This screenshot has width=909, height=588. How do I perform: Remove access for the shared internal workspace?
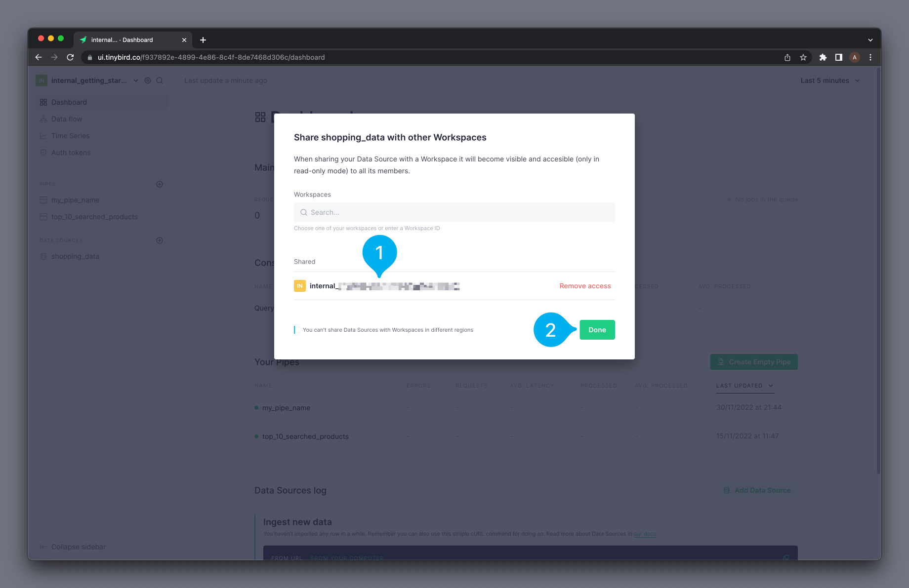(x=585, y=286)
